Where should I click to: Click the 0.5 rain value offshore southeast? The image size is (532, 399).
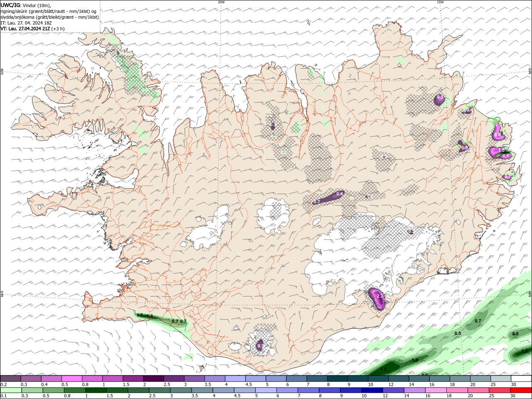458,333
